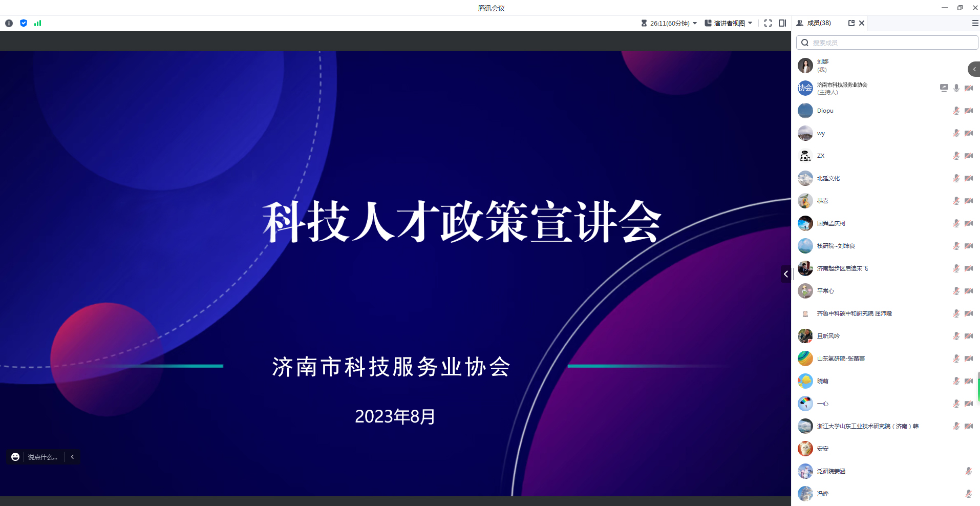Select the host 济南市科技服务业协会 row
The width and height of the screenshot is (980, 506).
tap(886, 88)
